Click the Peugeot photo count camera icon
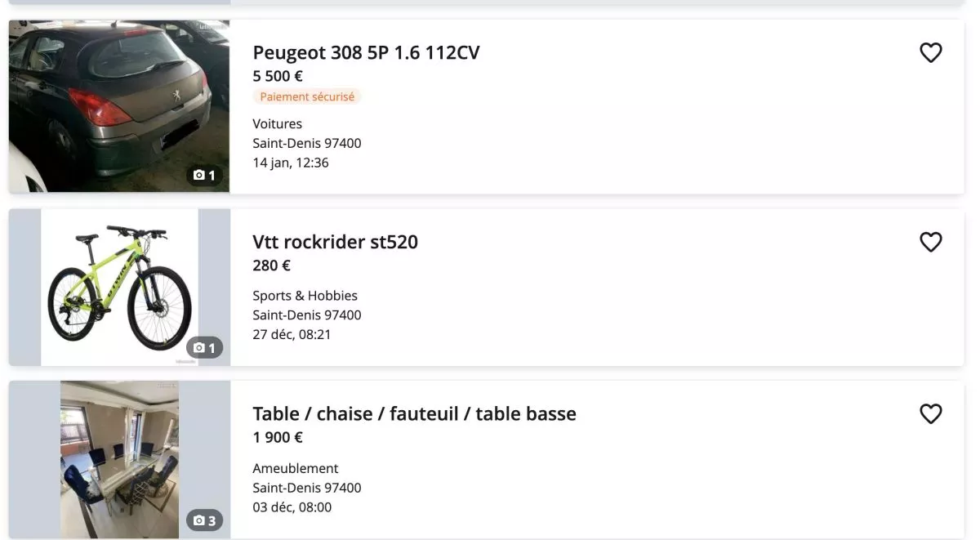Screen dimensions: 980x540 point(199,175)
